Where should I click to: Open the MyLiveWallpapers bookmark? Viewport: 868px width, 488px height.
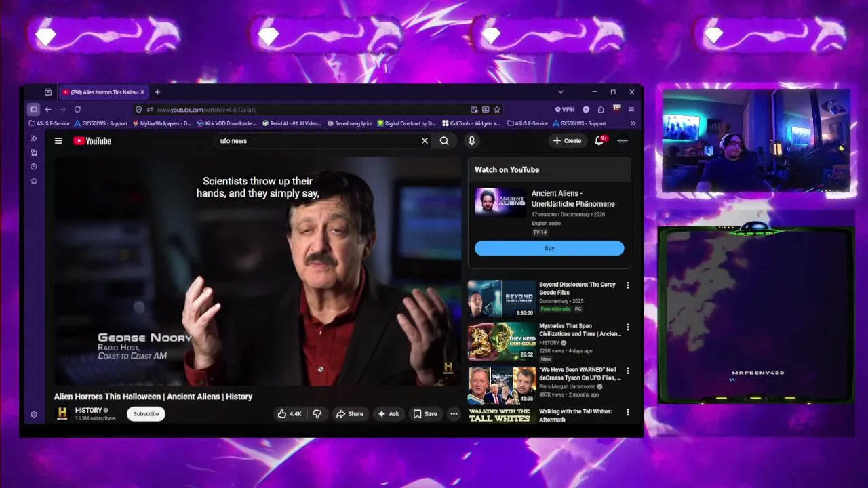[x=161, y=123]
